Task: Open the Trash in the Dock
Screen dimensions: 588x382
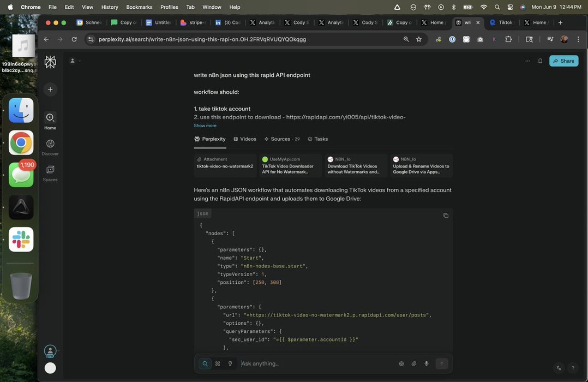Action: point(21,285)
